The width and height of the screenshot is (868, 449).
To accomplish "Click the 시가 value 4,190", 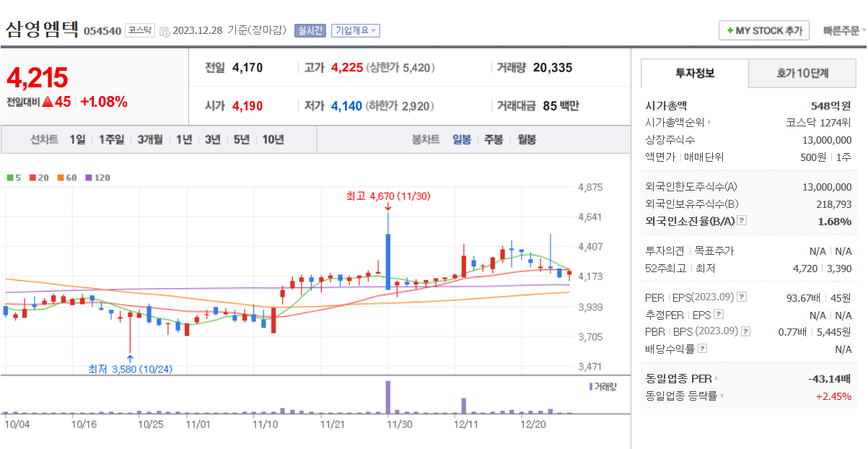I will pos(247,106).
